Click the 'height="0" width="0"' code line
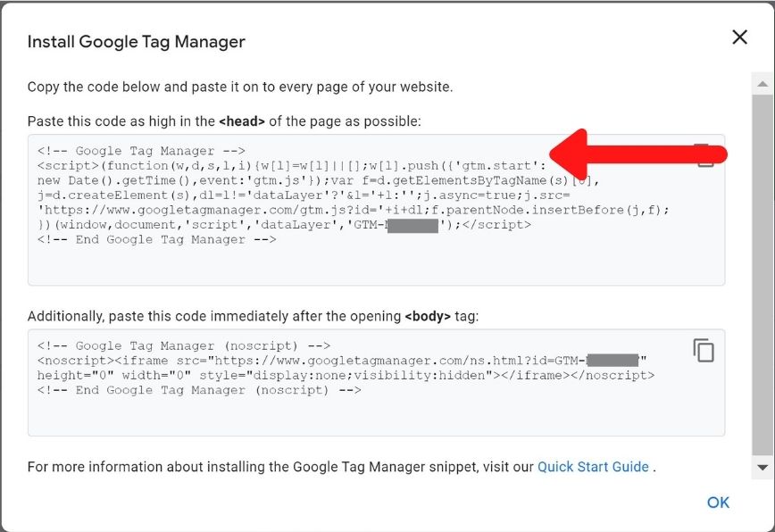 point(346,376)
